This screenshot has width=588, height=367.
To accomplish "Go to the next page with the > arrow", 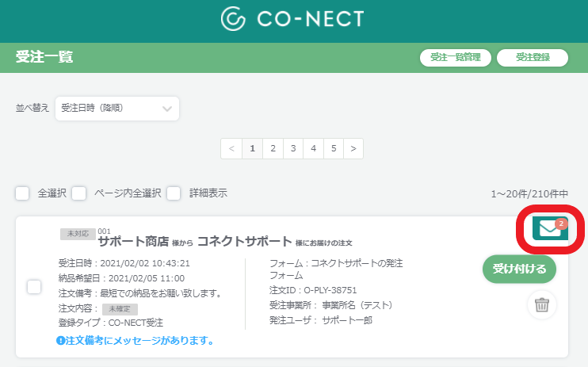I will pyautogui.click(x=353, y=148).
